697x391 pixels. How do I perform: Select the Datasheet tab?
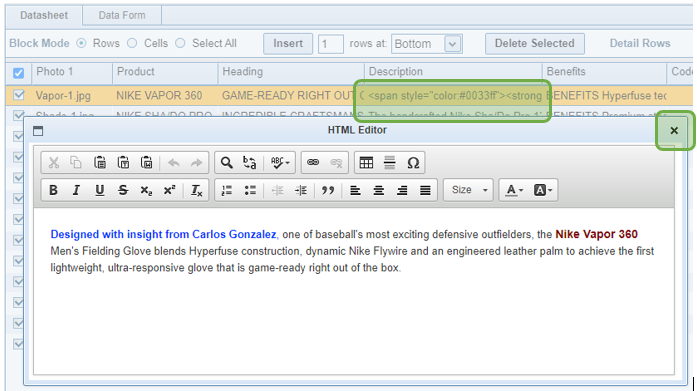pos(44,16)
